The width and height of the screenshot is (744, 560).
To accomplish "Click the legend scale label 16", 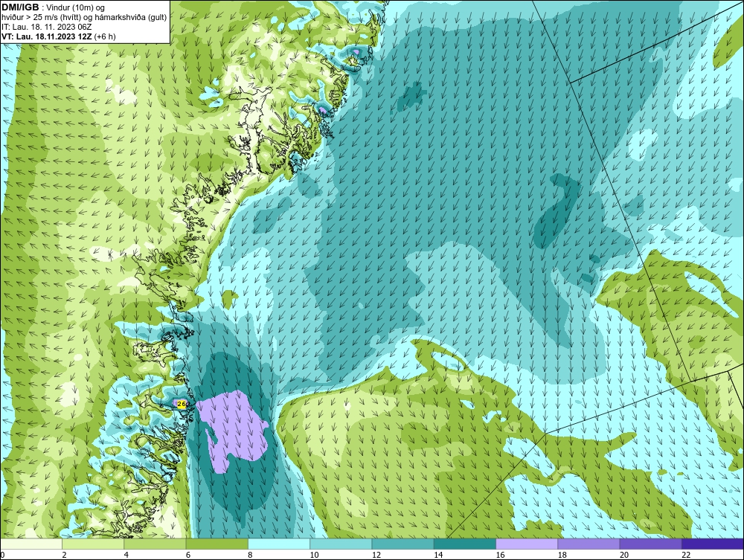I will [x=500, y=556].
